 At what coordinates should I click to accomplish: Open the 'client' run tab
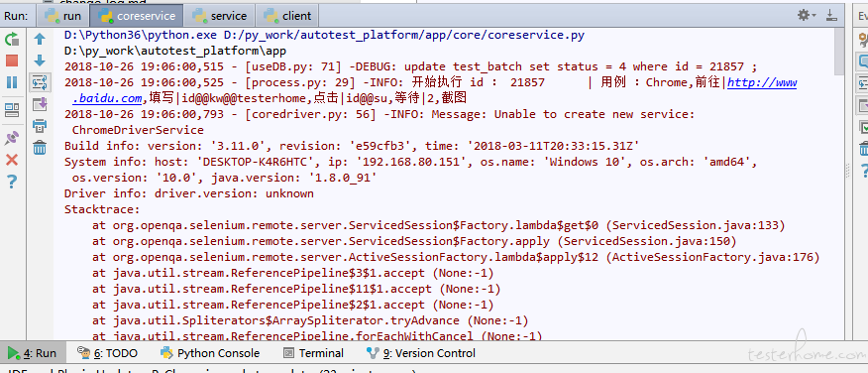(x=288, y=16)
